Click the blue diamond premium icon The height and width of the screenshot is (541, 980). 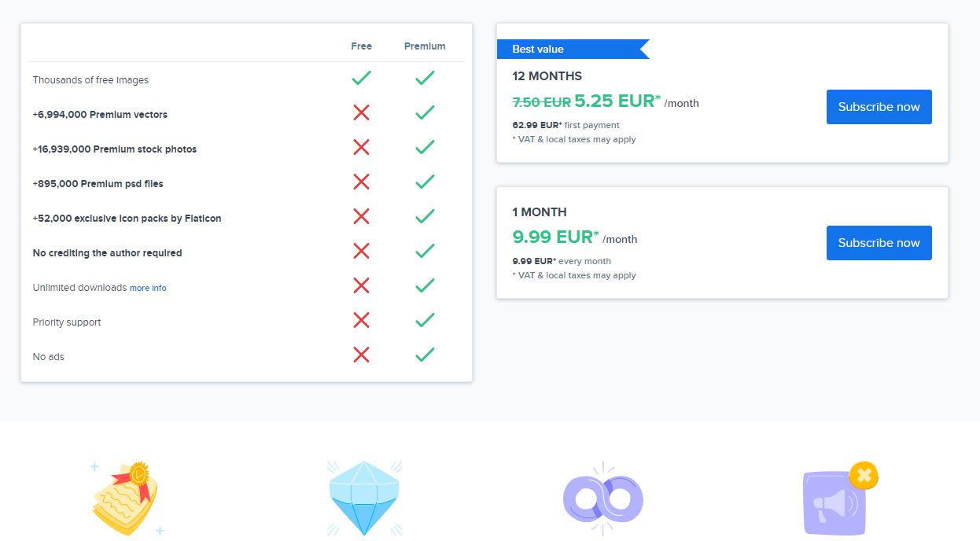tap(364, 499)
